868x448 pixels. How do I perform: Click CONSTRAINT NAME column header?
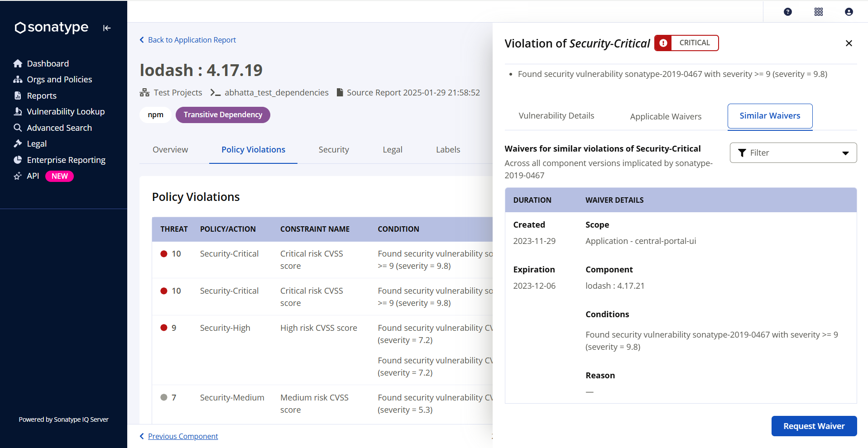tap(315, 229)
